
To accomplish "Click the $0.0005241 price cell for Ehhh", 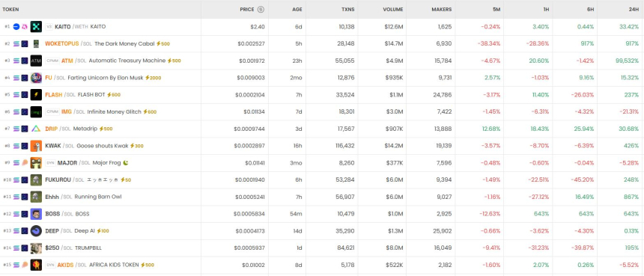I will [249, 197].
